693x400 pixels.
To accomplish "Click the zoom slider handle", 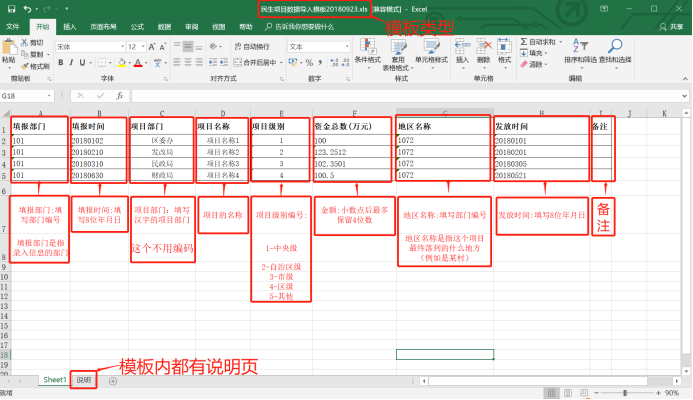I will [624, 392].
